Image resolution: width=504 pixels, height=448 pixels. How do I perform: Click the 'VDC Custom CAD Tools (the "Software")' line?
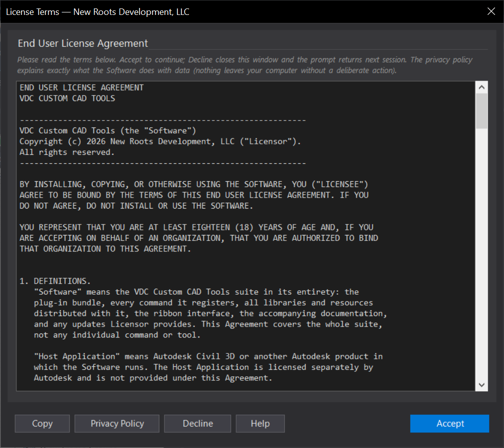108,130
